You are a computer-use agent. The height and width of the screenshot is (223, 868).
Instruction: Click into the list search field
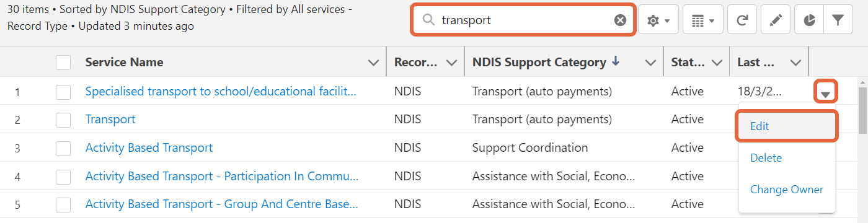[524, 20]
